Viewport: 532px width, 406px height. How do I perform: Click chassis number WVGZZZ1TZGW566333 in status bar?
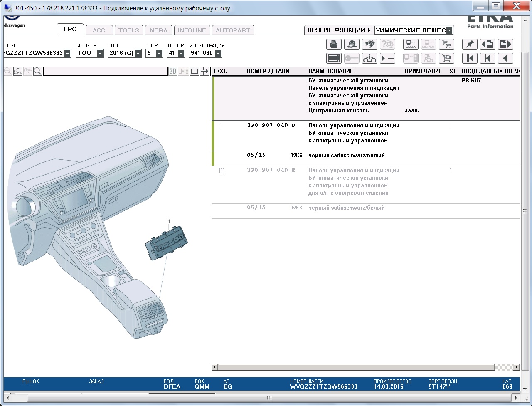coord(323,386)
